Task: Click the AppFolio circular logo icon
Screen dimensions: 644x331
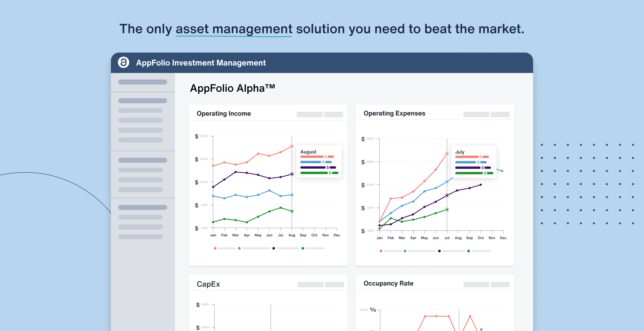Action: tap(123, 63)
